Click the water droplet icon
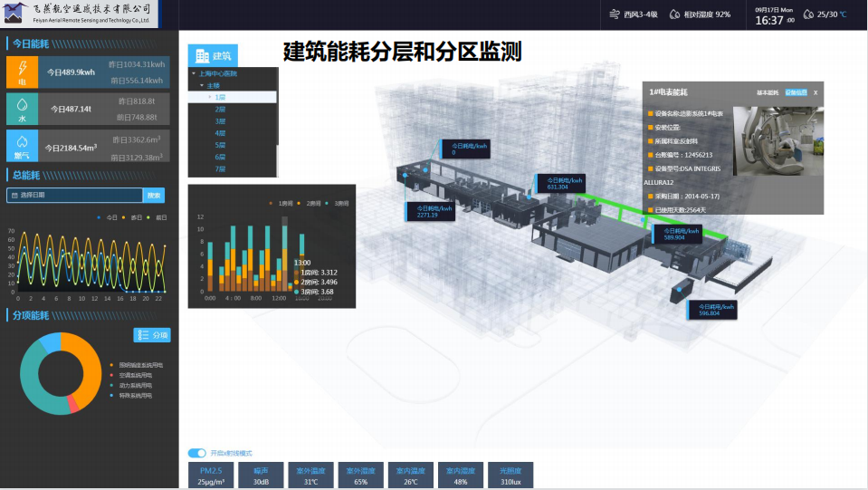The image size is (868, 490). click(x=22, y=106)
